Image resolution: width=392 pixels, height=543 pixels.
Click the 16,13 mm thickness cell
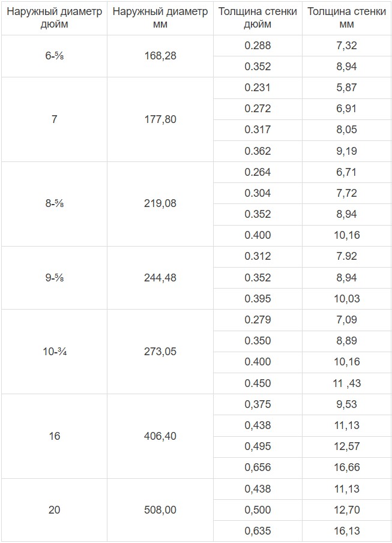346,531
